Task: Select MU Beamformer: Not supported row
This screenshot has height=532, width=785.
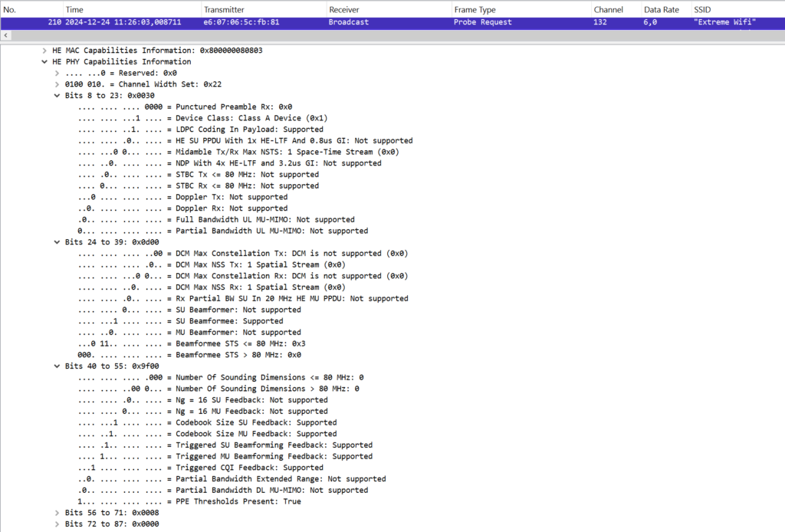Action: click(x=189, y=333)
